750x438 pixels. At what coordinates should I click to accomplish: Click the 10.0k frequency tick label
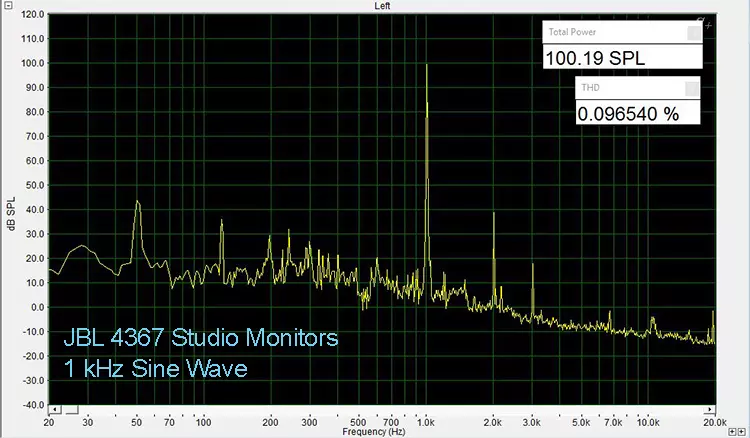tap(648, 423)
